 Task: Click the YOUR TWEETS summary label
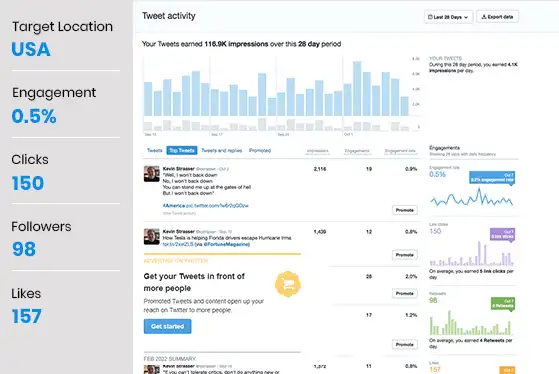445,58
